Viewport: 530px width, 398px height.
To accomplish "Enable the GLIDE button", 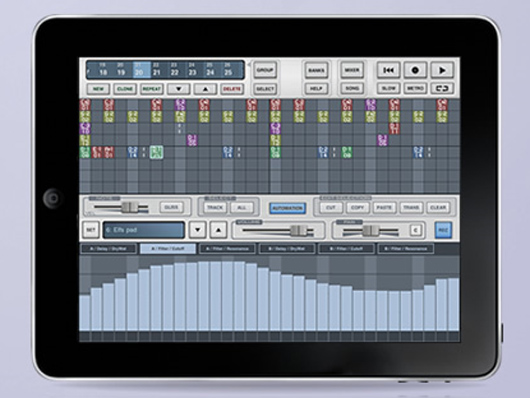I will [171, 207].
